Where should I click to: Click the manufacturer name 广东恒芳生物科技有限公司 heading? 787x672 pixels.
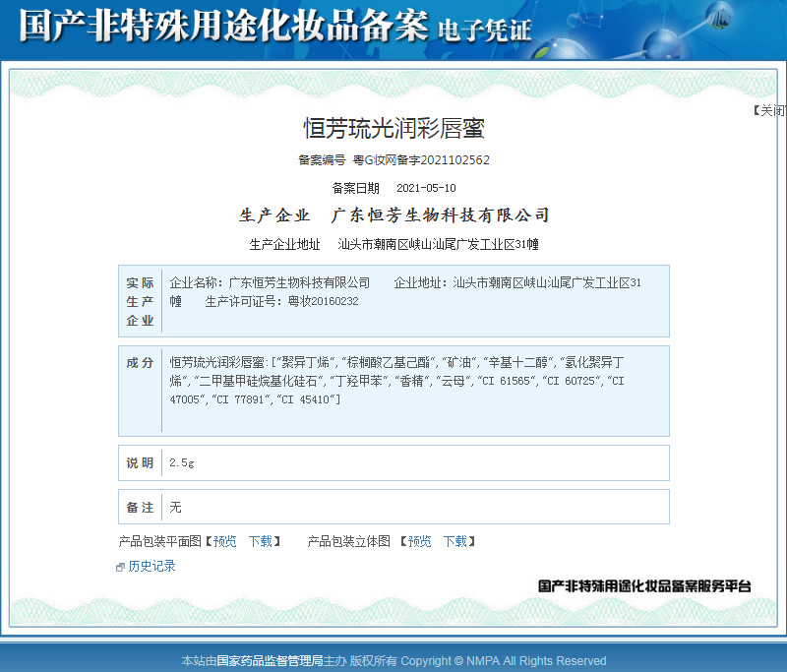point(440,215)
